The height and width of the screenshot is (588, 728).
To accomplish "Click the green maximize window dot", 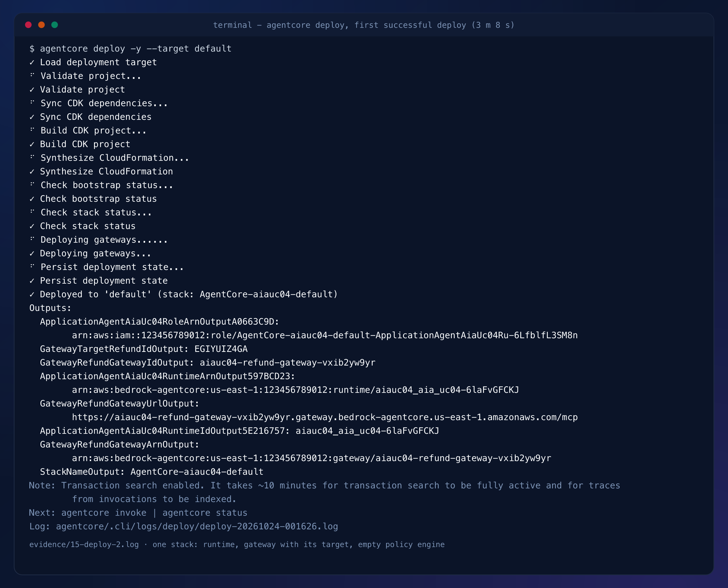I will coord(55,25).
